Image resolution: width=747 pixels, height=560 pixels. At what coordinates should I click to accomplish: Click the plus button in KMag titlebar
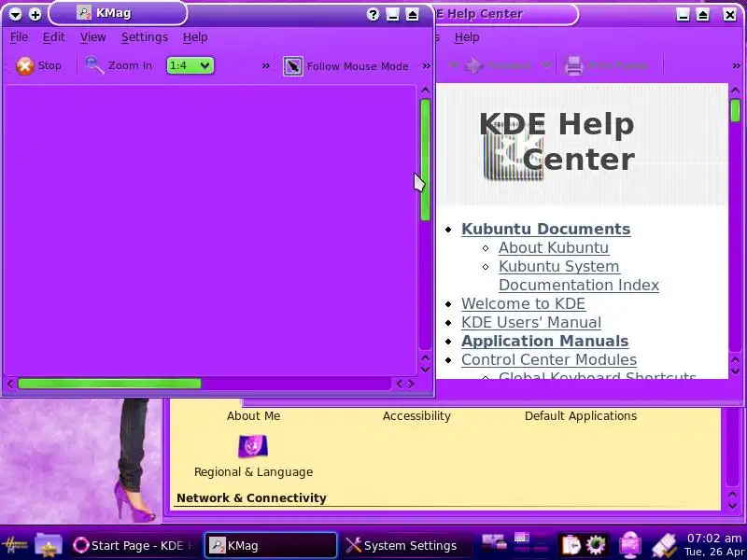(x=35, y=14)
